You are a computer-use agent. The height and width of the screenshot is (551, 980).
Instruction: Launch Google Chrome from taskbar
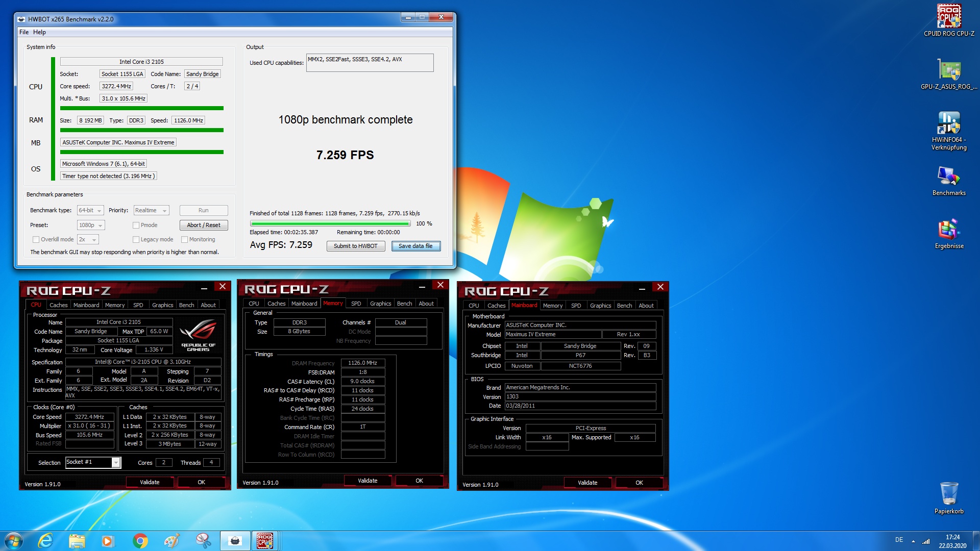point(140,541)
